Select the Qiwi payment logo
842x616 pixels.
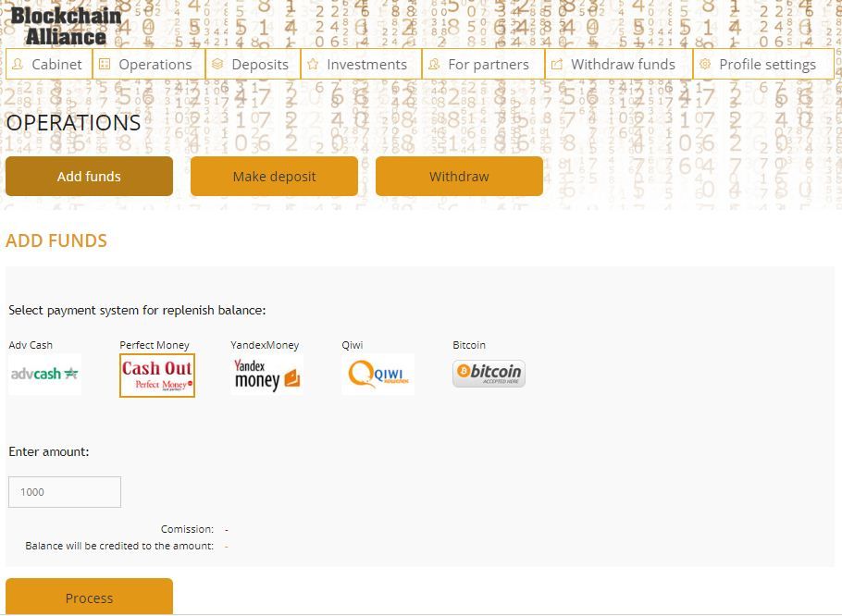point(378,374)
